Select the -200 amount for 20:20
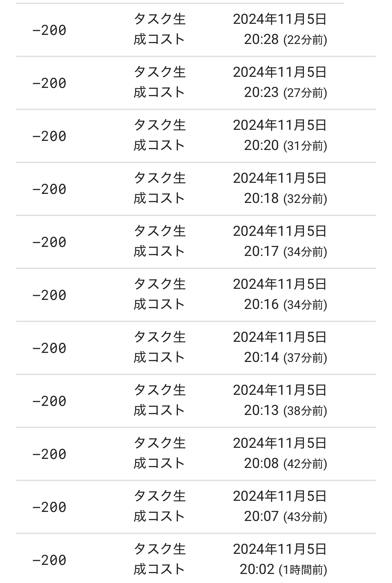 click(x=49, y=136)
